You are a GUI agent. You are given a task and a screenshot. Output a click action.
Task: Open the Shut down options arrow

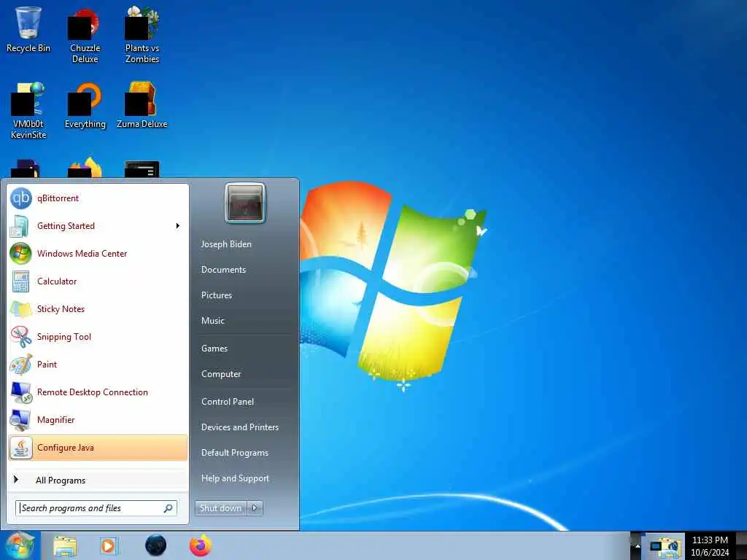(x=255, y=508)
